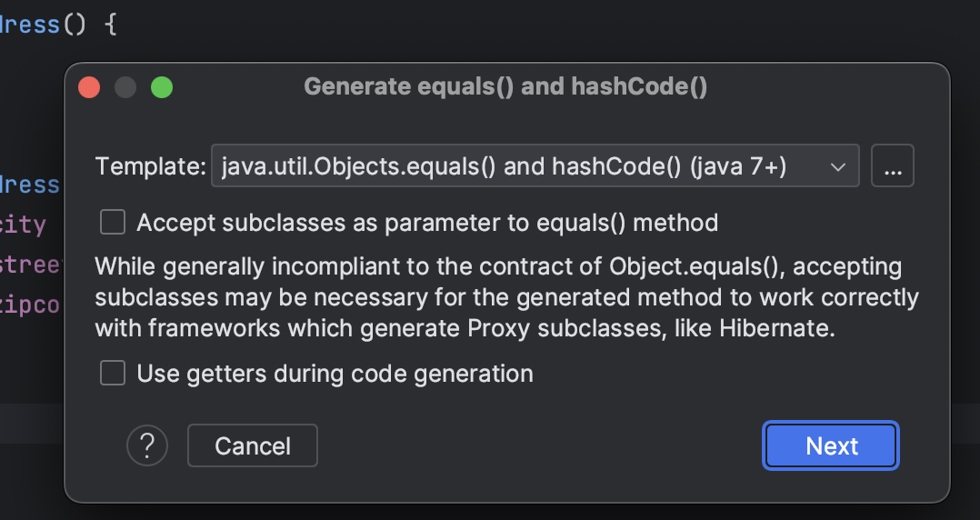Click the "zipco" text in the editor
Viewport: 980px width, 520px height.
pyautogui.click(x=31, y=305)
